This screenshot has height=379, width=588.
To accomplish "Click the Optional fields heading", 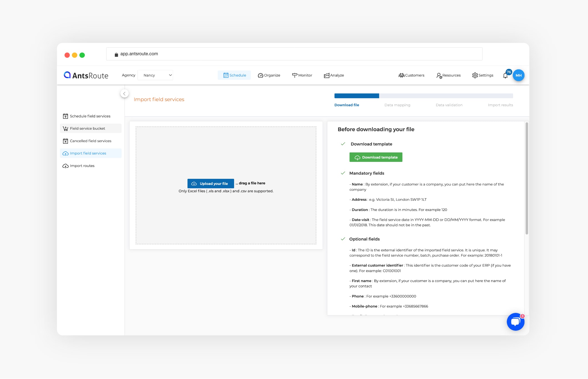I will [x=364, y=239].
